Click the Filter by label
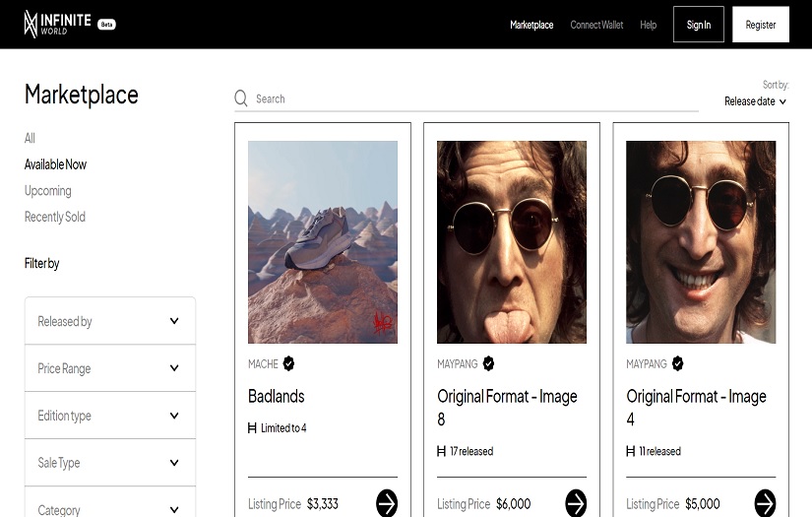This screenshot has width=812, height=517. click(42, 264)
